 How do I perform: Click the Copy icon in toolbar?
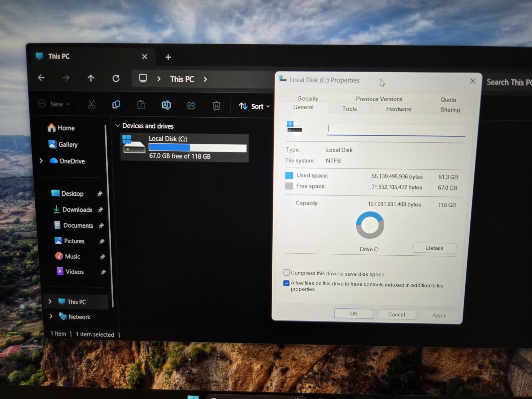coord(116,105)
